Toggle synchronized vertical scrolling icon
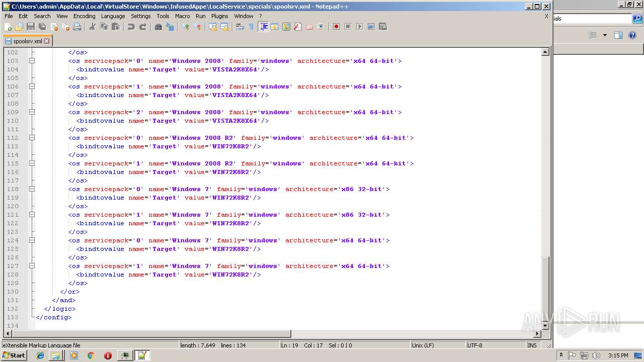This screenshot has width=644, height=362. (213, 27)
